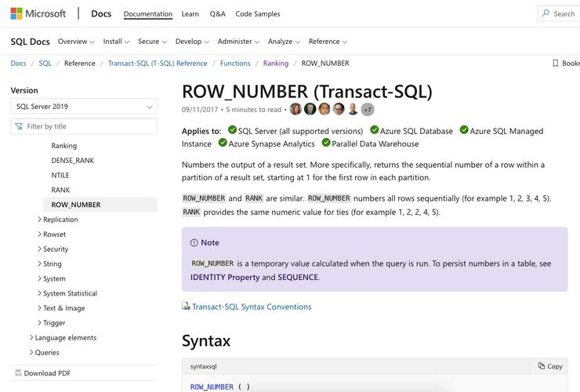Click the Bookmark icon

tap(555, 64)
